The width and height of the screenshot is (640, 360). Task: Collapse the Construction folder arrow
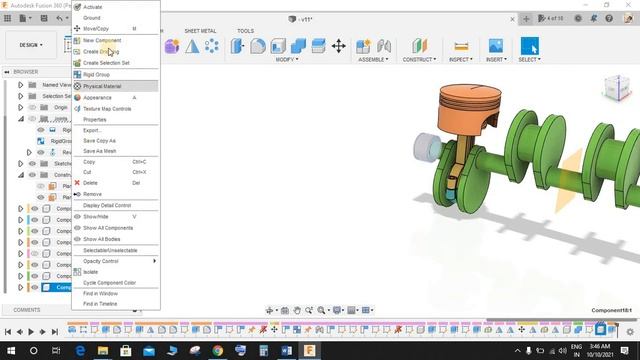[x=20, y=175]
